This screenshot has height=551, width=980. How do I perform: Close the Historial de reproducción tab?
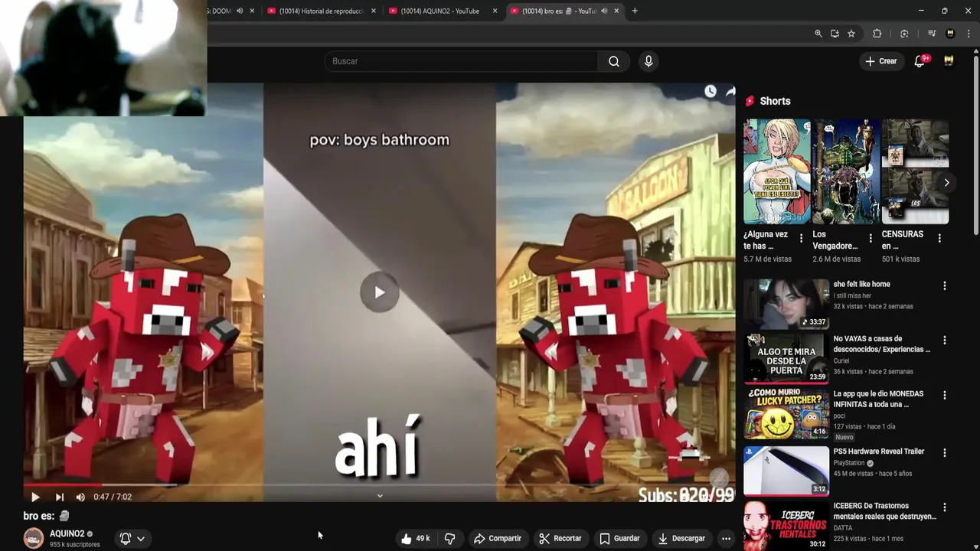point(374,11)
